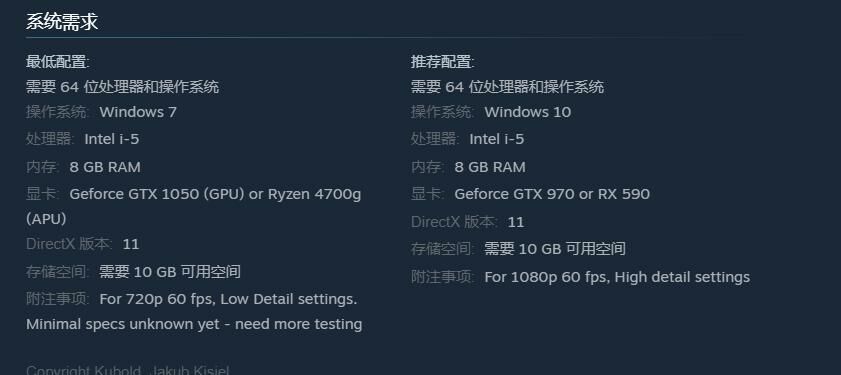Viewport: 841px width, 375px height.
Task: Select the 最低配置 label
Action: [57, 62]
